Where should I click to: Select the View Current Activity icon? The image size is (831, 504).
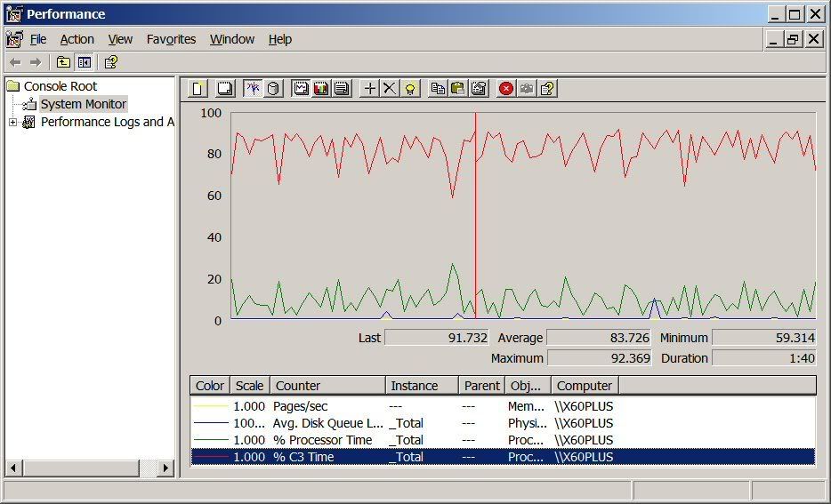click(x=254, y=88)
